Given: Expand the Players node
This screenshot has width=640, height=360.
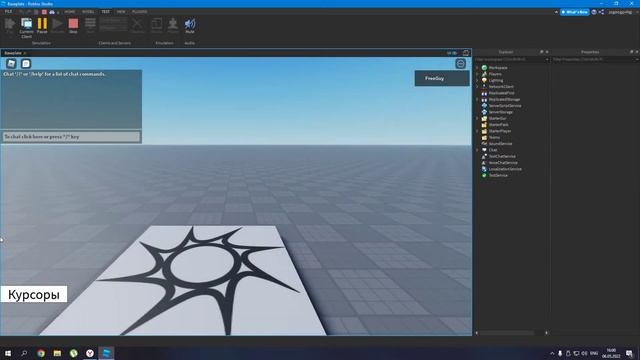Looking at the screenshot, I should coord(477,74).
